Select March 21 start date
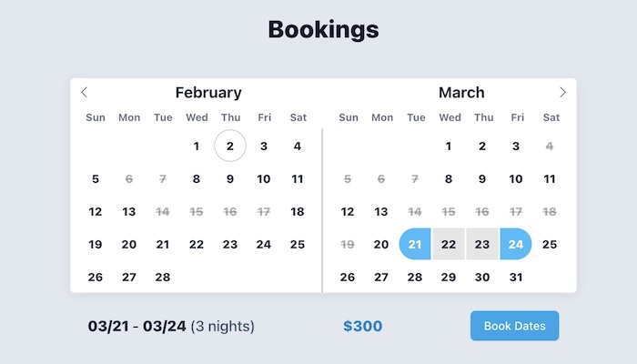637x364 pixels. point(415,244)
